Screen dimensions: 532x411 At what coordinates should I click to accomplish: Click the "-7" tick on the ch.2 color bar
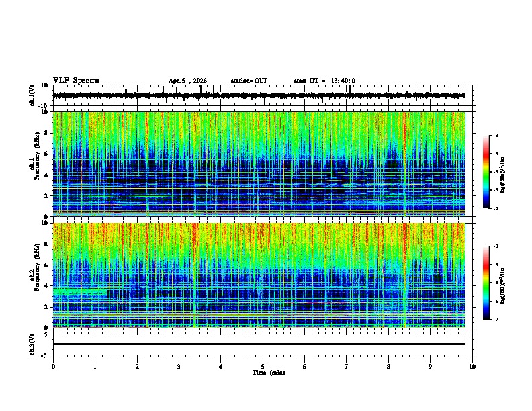click(495, 320)
